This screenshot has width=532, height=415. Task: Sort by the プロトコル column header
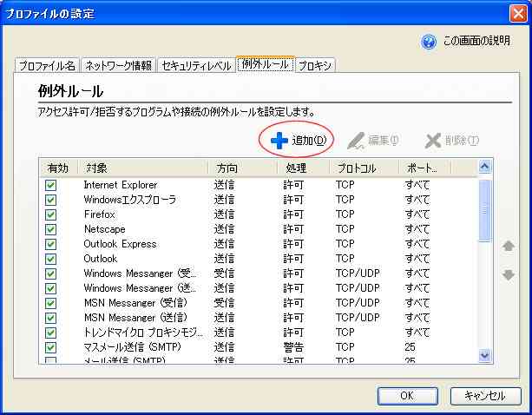(x=364, y=168)
